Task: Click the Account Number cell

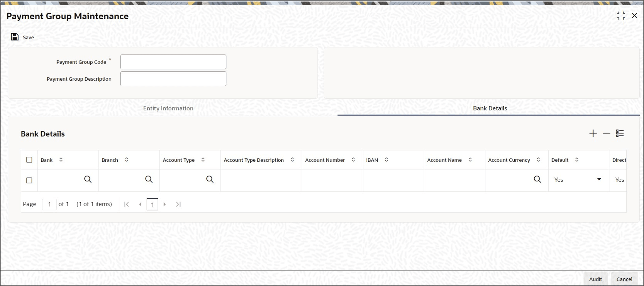Action: click(332, 180)
